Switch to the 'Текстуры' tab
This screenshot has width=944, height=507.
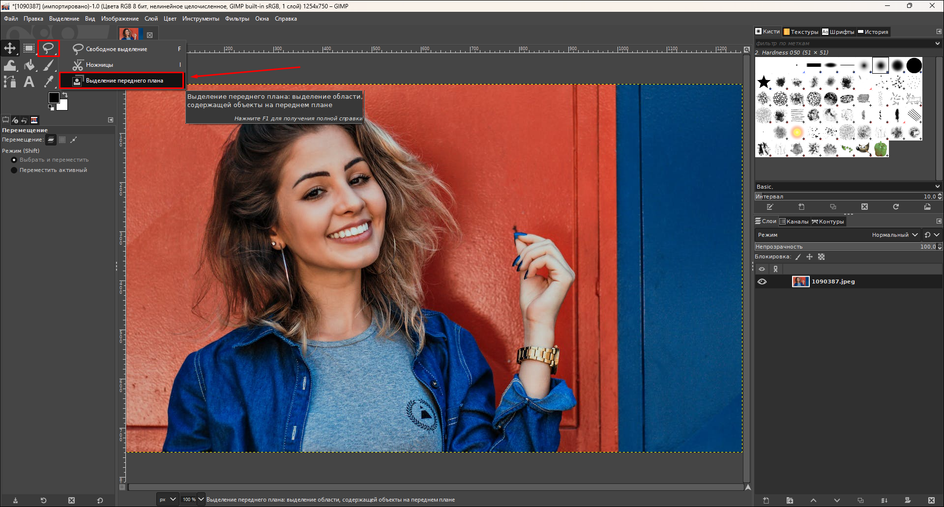tap(801, 31)
